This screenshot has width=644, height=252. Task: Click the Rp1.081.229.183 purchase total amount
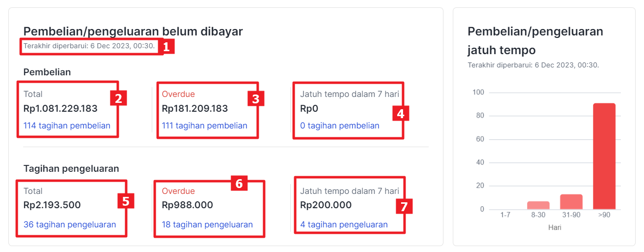click(x=61, y=109)
